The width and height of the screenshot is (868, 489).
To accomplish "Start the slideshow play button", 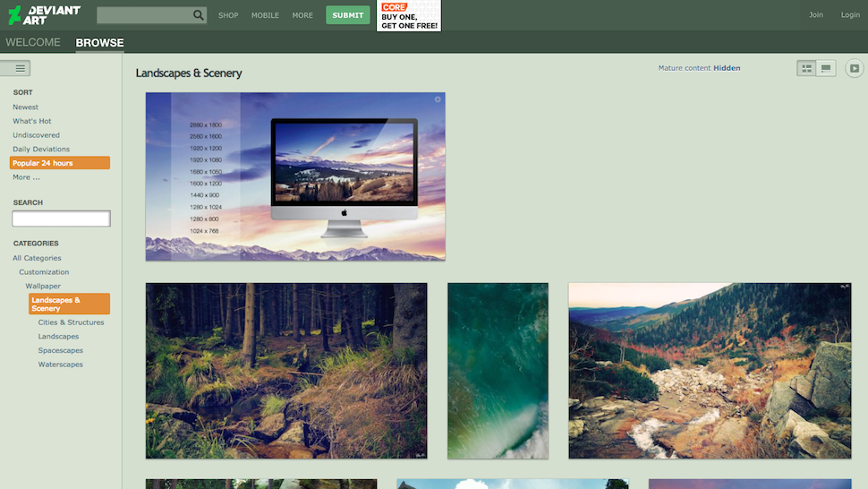I will pyautogui.click(x=855, y=69).
